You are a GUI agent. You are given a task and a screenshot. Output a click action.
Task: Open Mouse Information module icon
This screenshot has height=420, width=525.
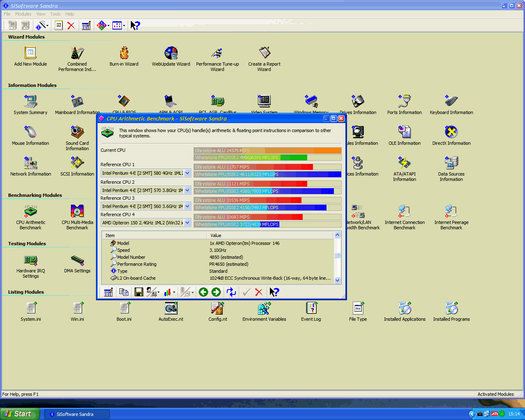pyautogui.click(x=30, y=132)
